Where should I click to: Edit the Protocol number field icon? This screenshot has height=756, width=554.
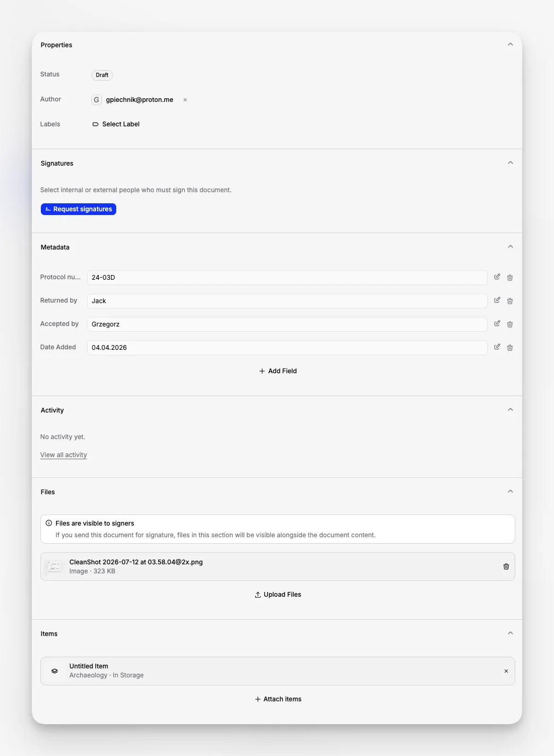[x=497, y=277]
